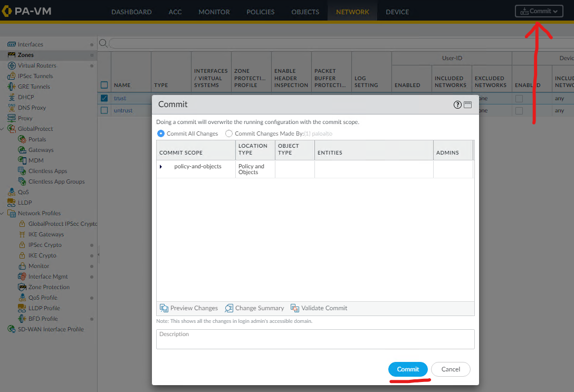The height and width of the screenshot is (392, 574).
Task: Uncheck the trust zone checkbox
Action: (x=104, y=98)
